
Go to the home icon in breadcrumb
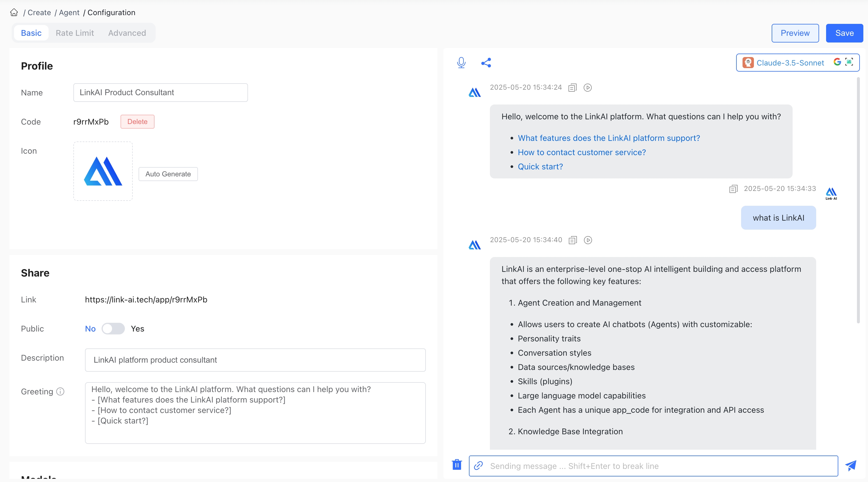coord(14,13)
